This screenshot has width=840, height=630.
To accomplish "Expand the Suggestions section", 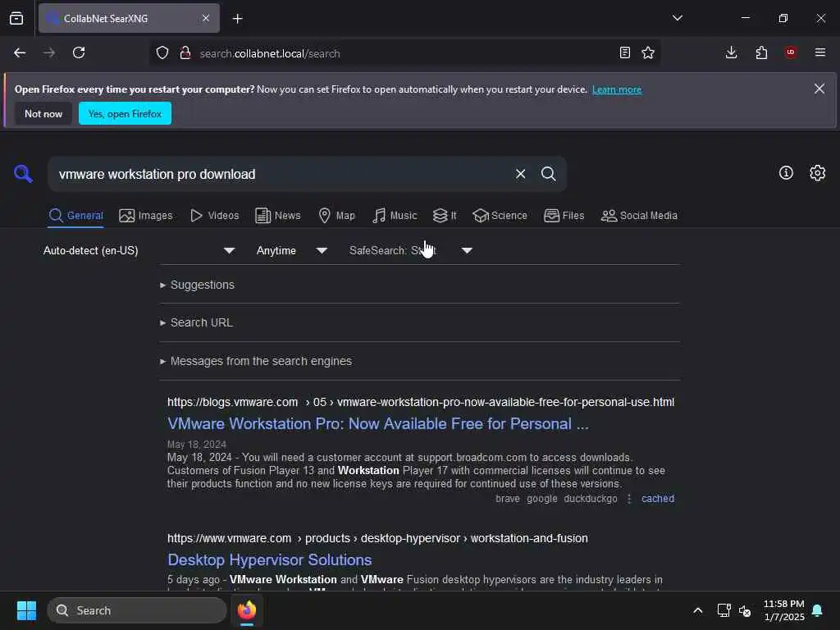I will point(197,285).
